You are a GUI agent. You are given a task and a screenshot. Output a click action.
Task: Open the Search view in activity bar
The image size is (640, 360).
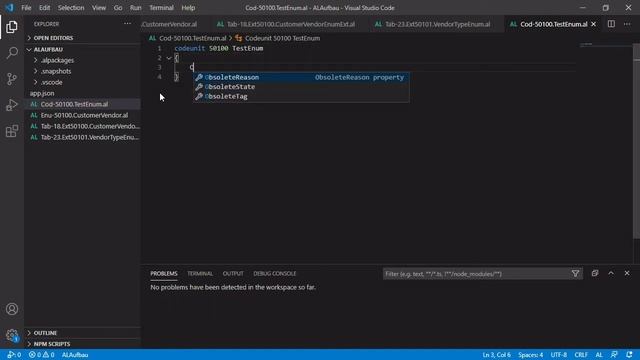(x=12, y=53)
